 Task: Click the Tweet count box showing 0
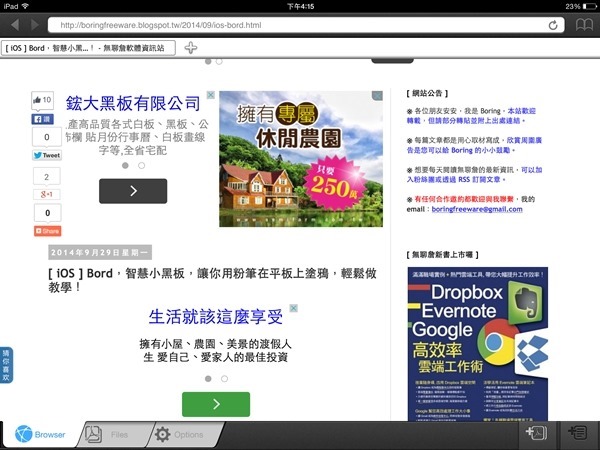tap(47, 137)
